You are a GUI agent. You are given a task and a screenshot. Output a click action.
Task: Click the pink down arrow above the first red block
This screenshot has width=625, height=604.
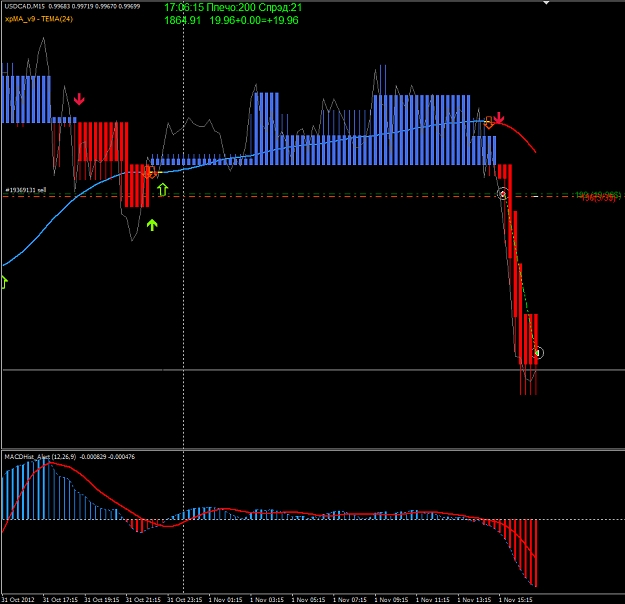click(79, 99)
